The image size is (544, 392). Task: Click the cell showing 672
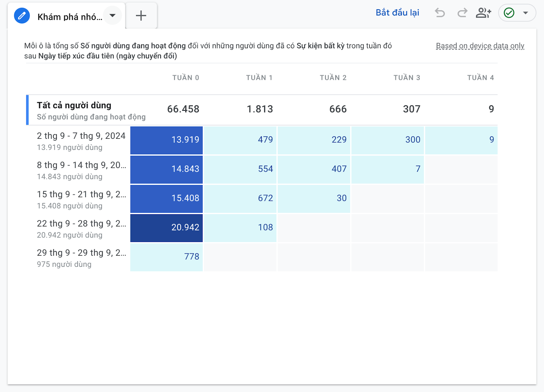tap(240, 199)
